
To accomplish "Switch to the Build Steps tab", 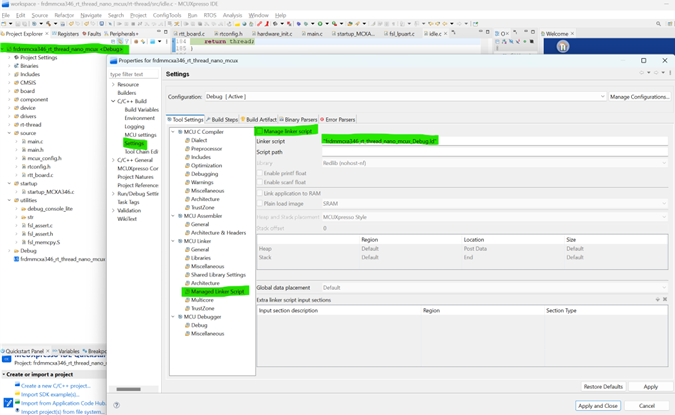I will pyautogui.click(x=224, y=119).
